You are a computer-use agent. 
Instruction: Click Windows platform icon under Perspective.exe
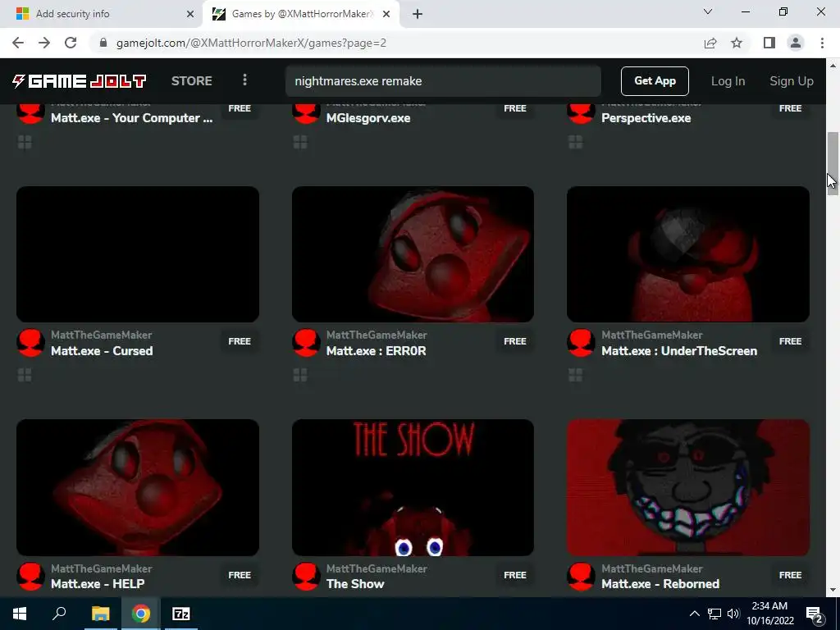click(x=575, y=142)
